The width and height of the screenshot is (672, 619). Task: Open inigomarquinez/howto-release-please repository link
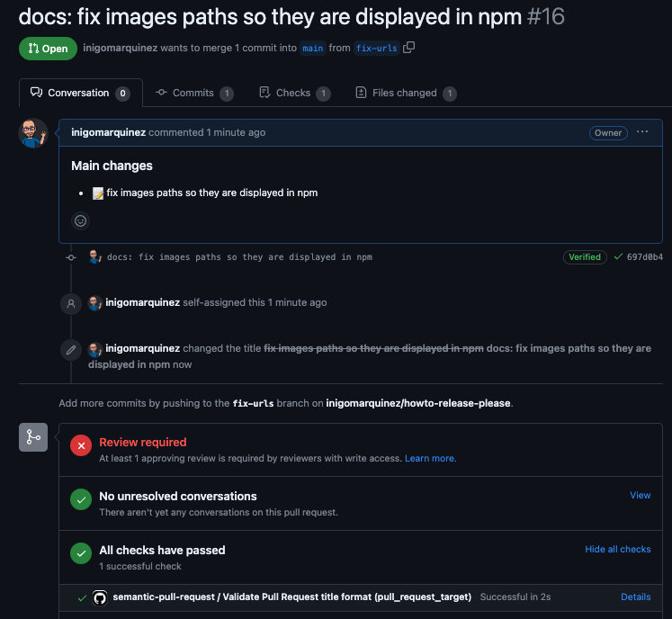[417, 403]
